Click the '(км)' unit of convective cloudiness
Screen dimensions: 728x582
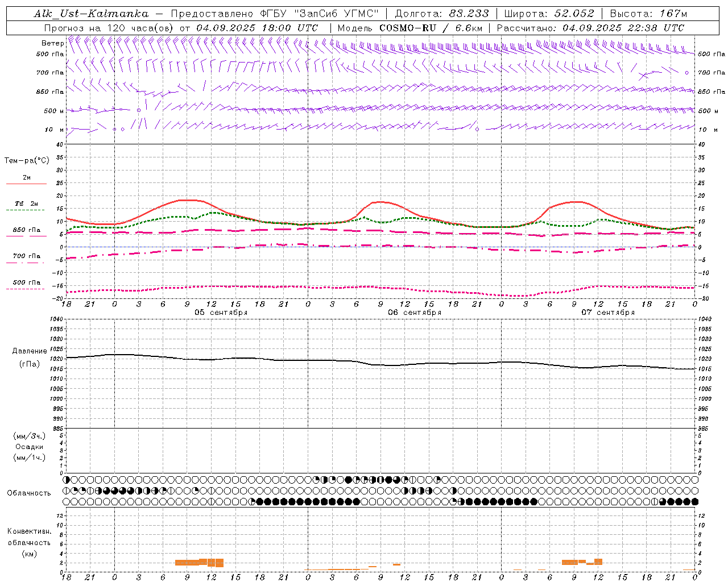pyautogui.click(x=30, y=554)
